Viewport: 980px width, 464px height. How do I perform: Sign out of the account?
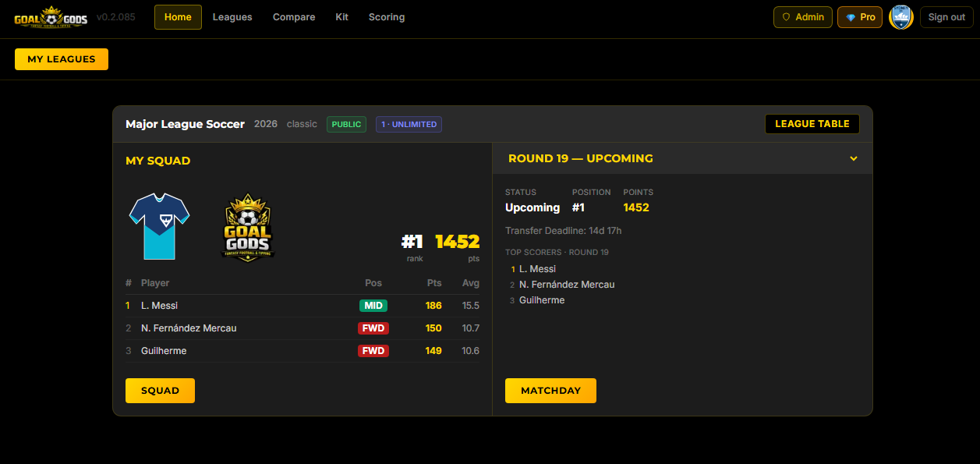point(946,17)
